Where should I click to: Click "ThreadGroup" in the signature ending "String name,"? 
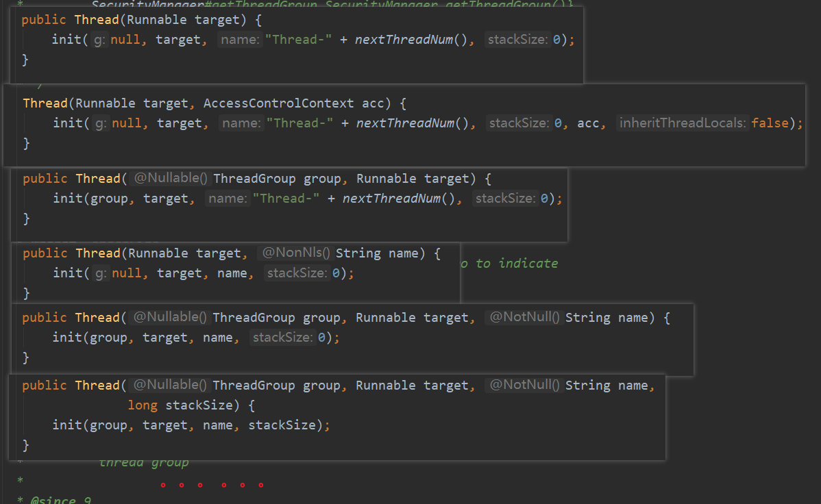254,386
